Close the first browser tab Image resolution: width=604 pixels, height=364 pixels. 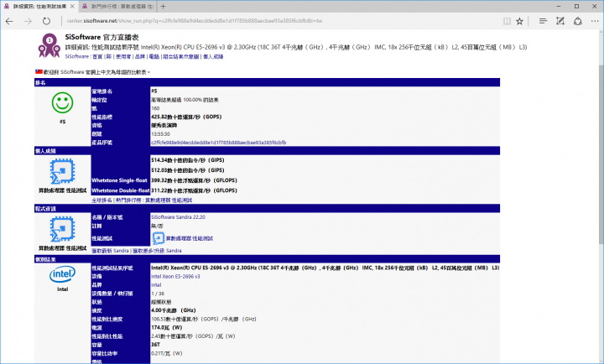click(x=72, y=7)
